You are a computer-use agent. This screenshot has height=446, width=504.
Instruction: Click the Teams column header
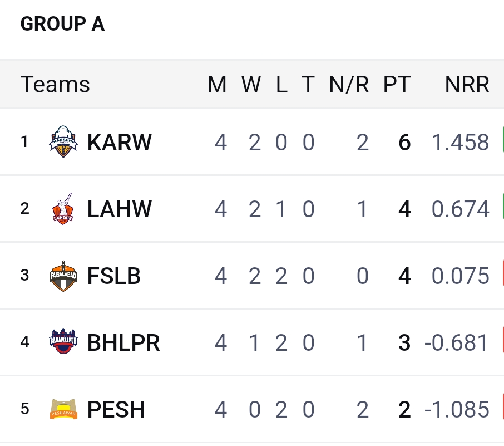(x=55, y=85)
